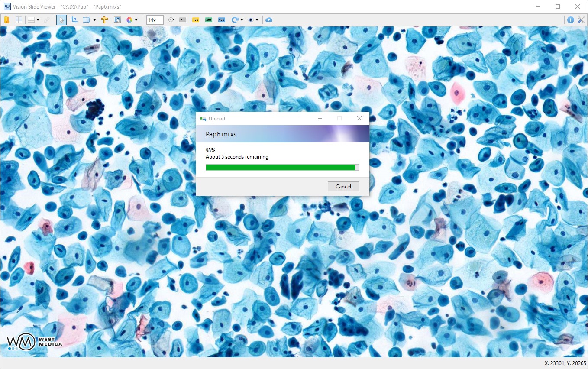Center view with the crosshair icon

(171, 20)
